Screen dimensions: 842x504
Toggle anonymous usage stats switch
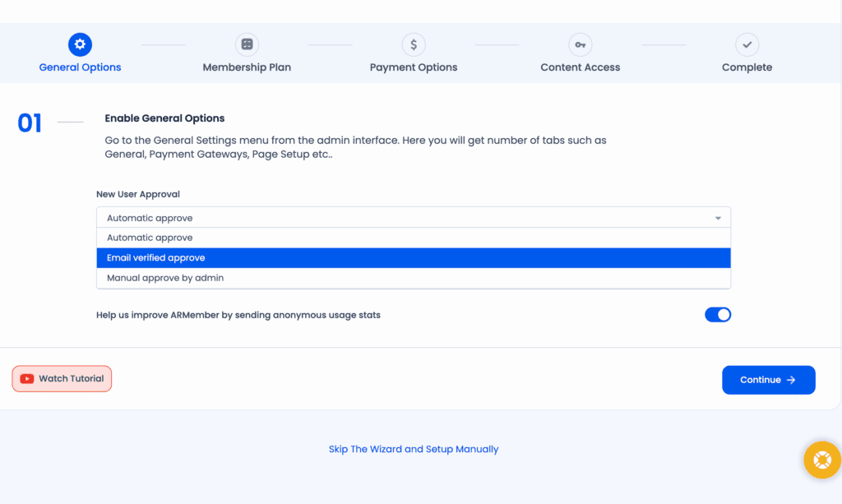pyautogui.click(x=718, y=315)
